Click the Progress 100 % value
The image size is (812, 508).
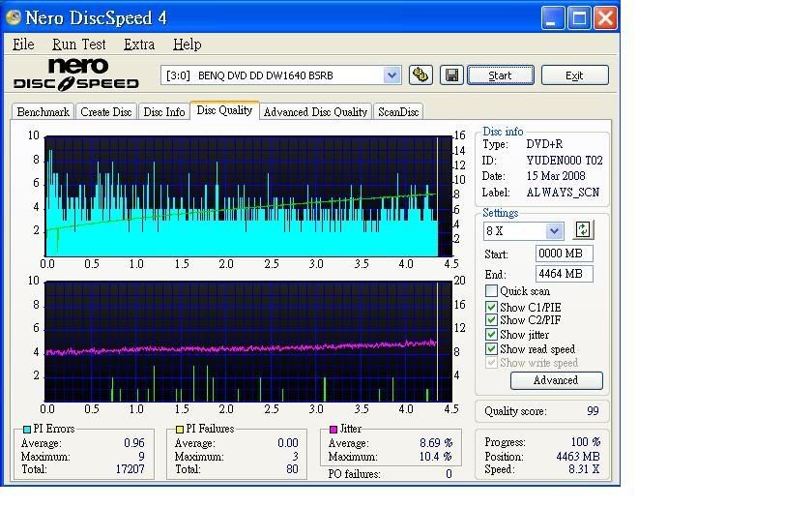[x=586, y=442]
